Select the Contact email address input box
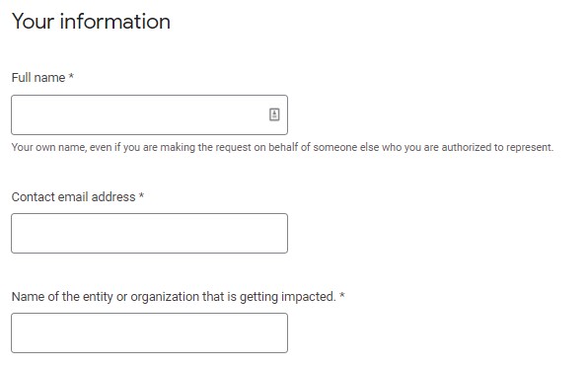This screenshot has width=588, height=367. click(149, 233)
